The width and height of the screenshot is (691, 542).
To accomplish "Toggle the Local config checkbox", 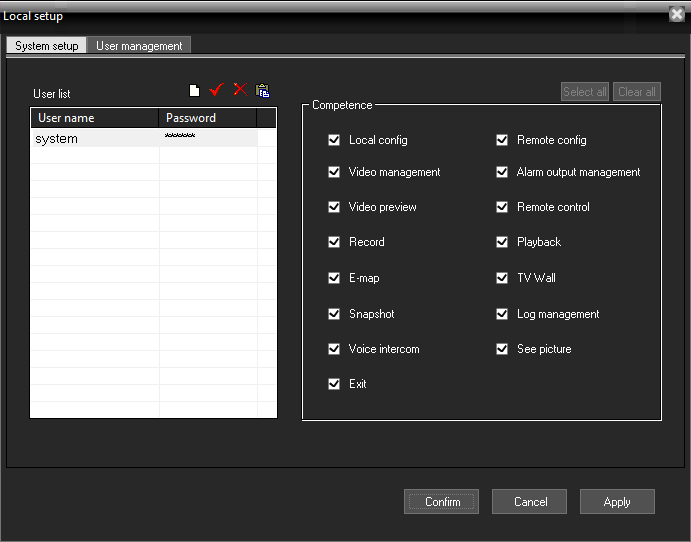I will click(x=334, y=140).
